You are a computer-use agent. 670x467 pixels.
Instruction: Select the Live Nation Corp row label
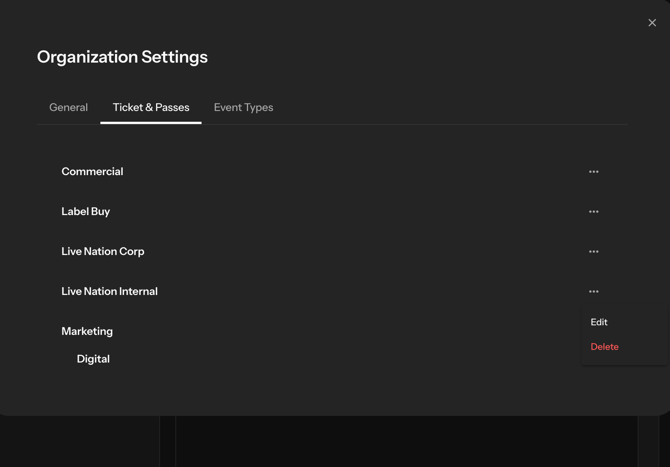click(103, 251)
